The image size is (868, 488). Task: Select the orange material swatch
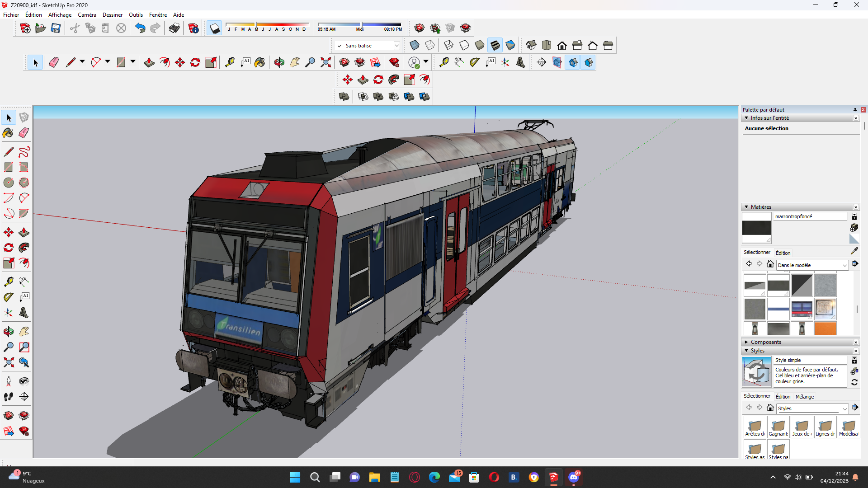(825, 328)
